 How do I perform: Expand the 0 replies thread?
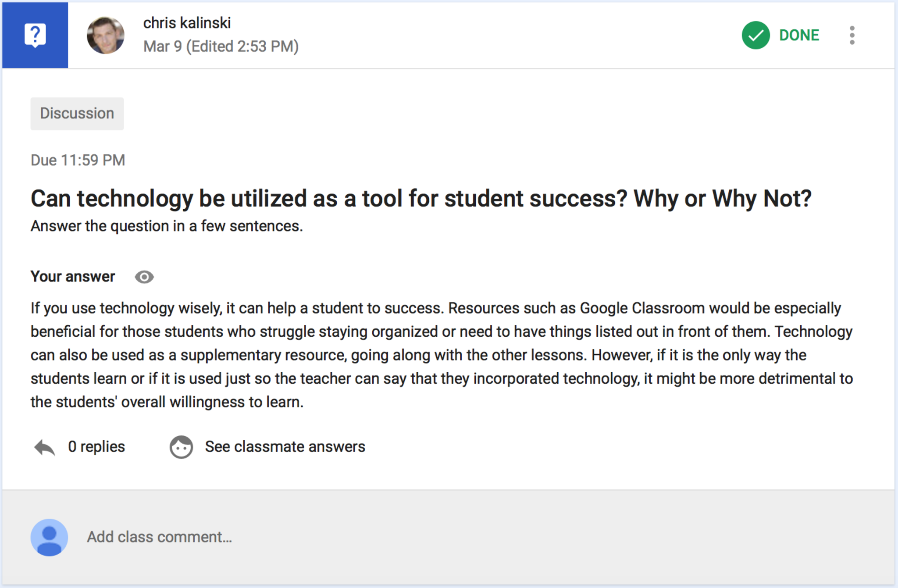click(96, 447)
